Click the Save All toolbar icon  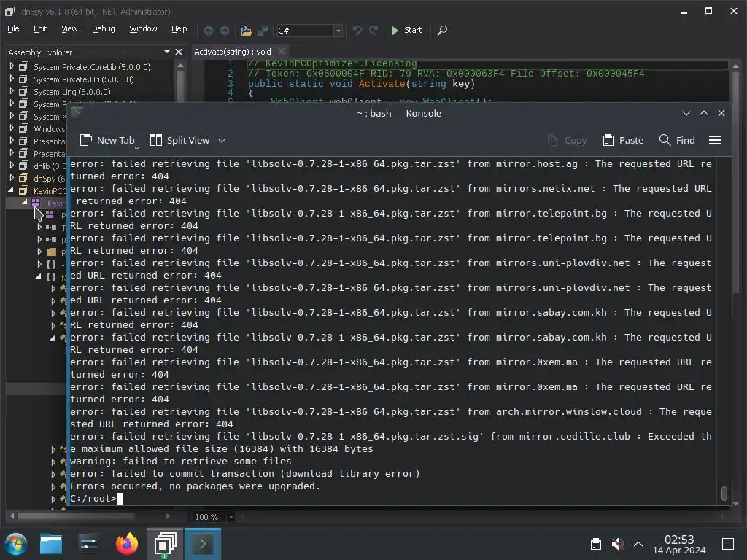coord(263,31)
